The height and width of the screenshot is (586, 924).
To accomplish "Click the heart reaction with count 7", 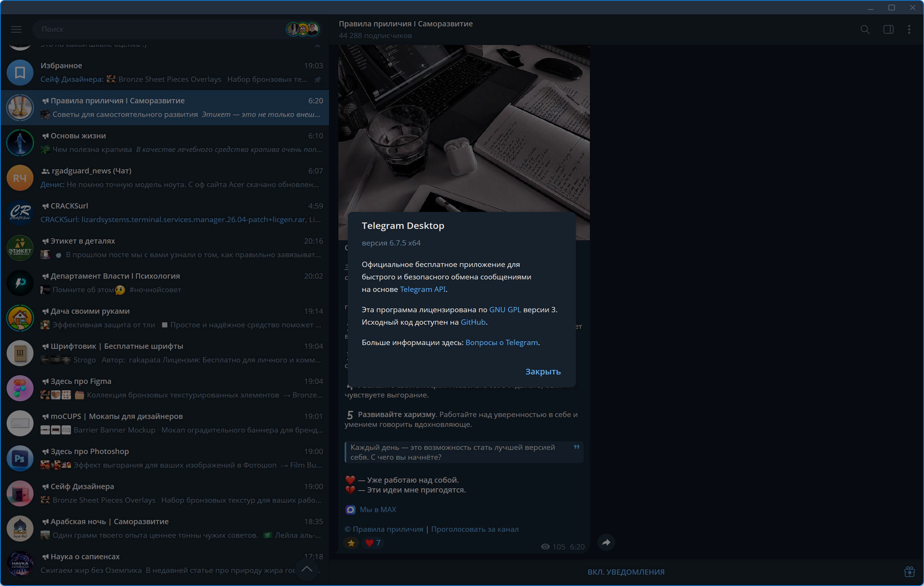I will point(372,543).
